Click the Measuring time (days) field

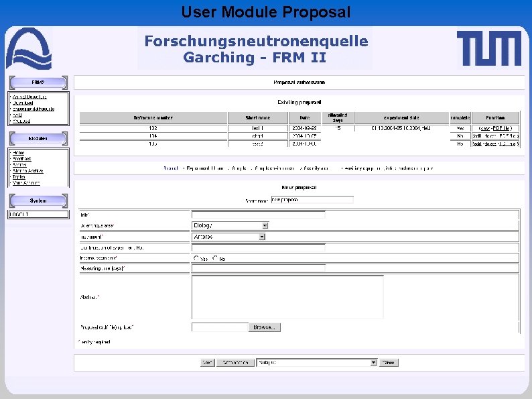258,268
